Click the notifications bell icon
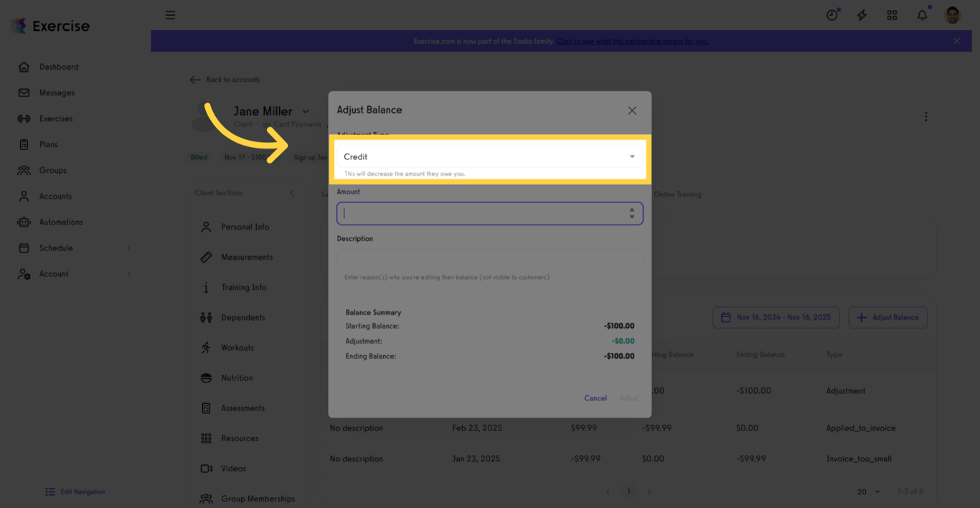 [x=922, y=14]
